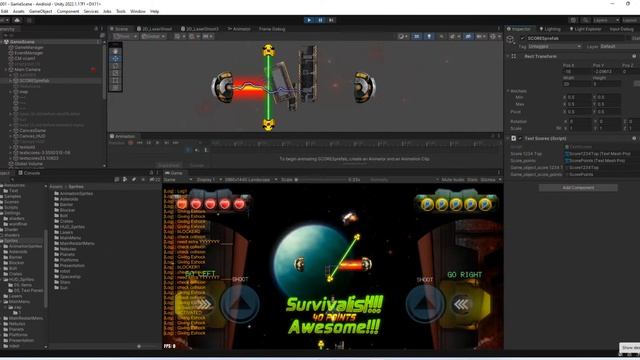
Task: Collapse the GameScene root in Hierarchy
Action: click(2, 42)
